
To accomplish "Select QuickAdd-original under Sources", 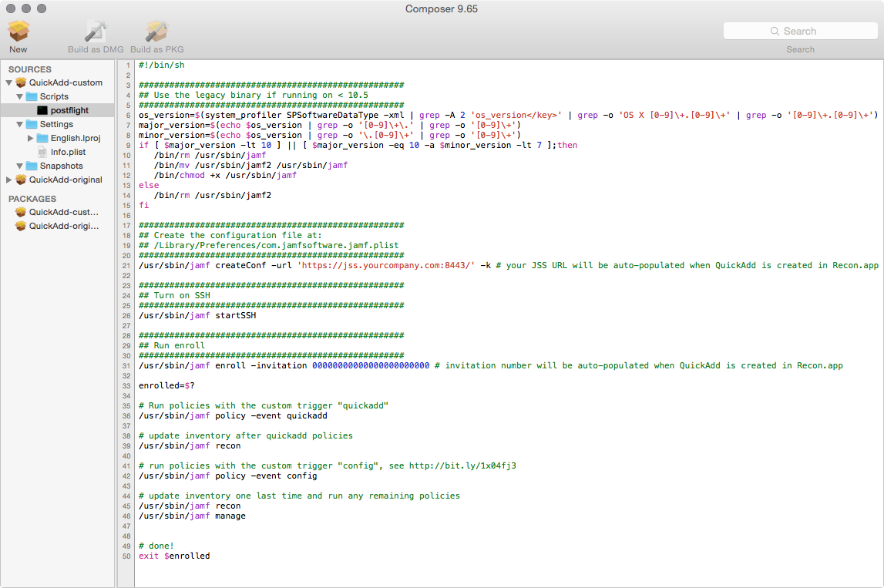I will [x=66, y=180].
